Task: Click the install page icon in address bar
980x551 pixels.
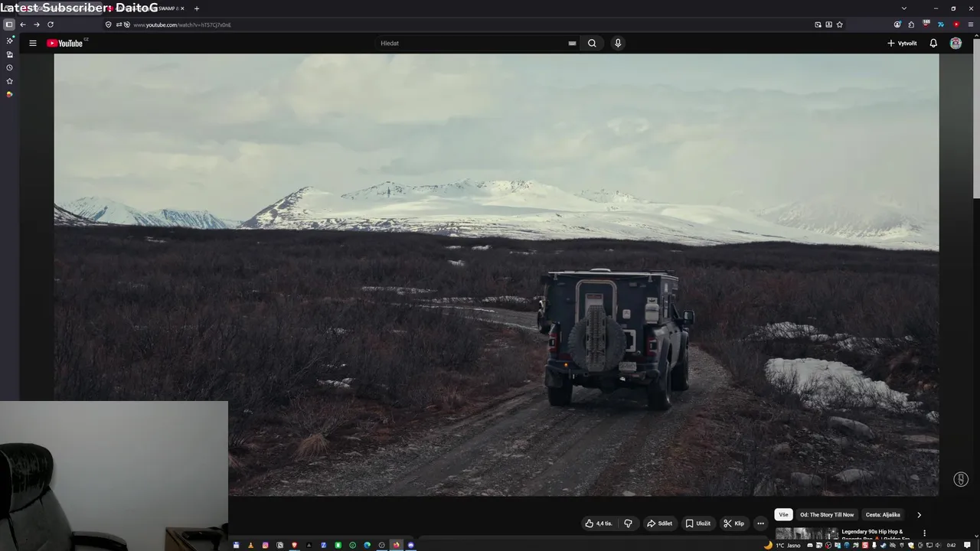Action: click(x=828, y=24)
